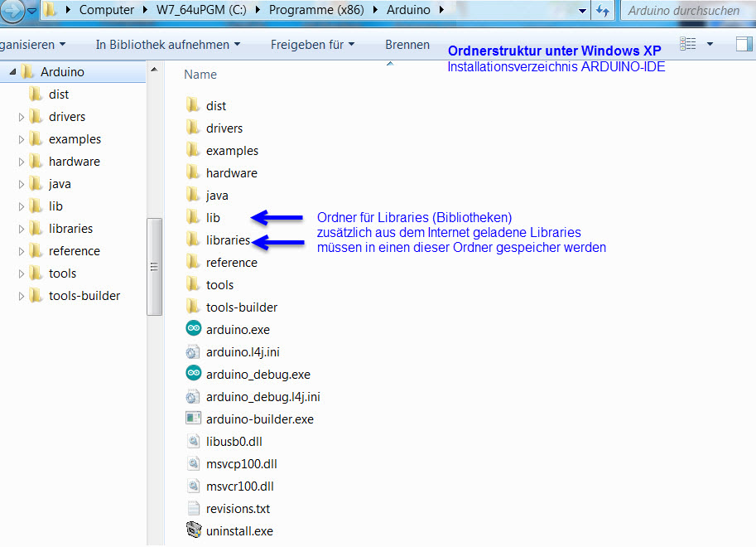Screen dimensions: 756x547
Task: Select the arduino.exe application icon
Action: click(193, 328)
